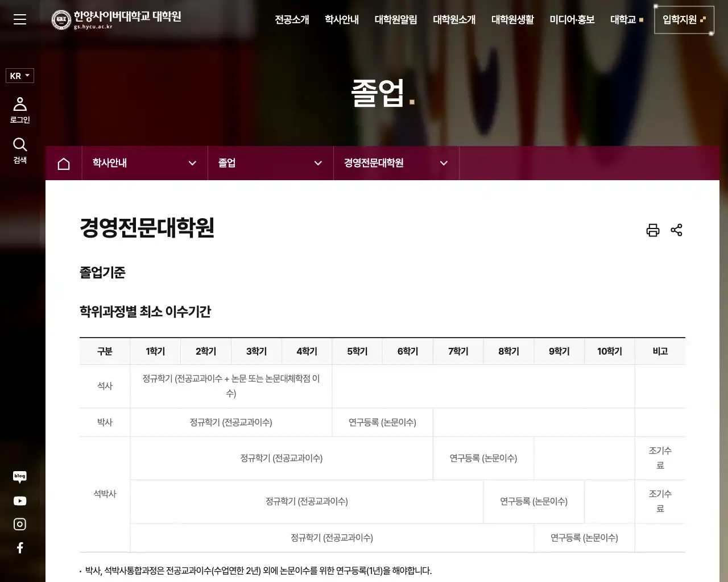Open the 학사안내 breadcrumb dropdown
This screenshot has height=582, width=728.
(x=144, y=163)
